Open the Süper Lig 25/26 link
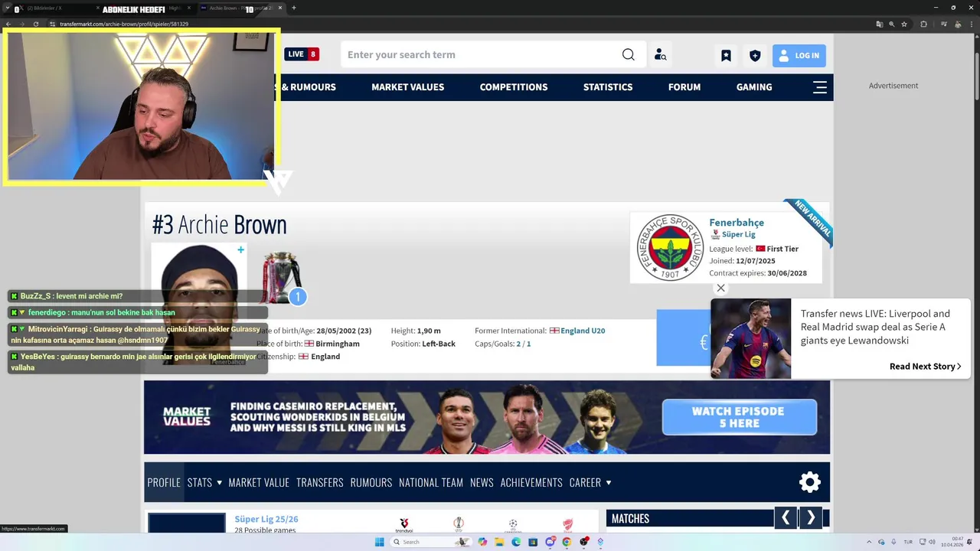Image resolution: width=980 pixels, height=551 pixels. 266,519
